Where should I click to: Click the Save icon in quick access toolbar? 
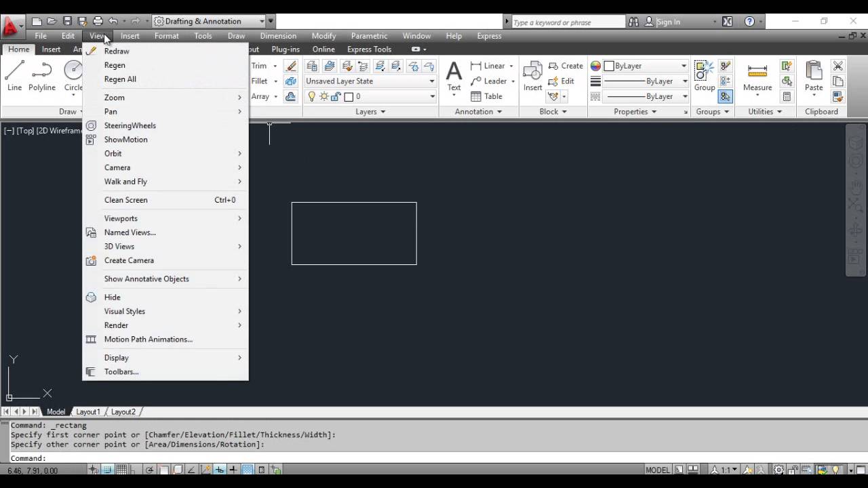click(67, 22)
